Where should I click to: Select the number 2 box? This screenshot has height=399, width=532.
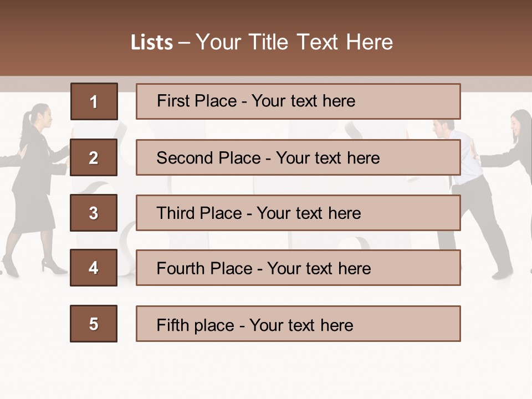(x=94, y=157)
